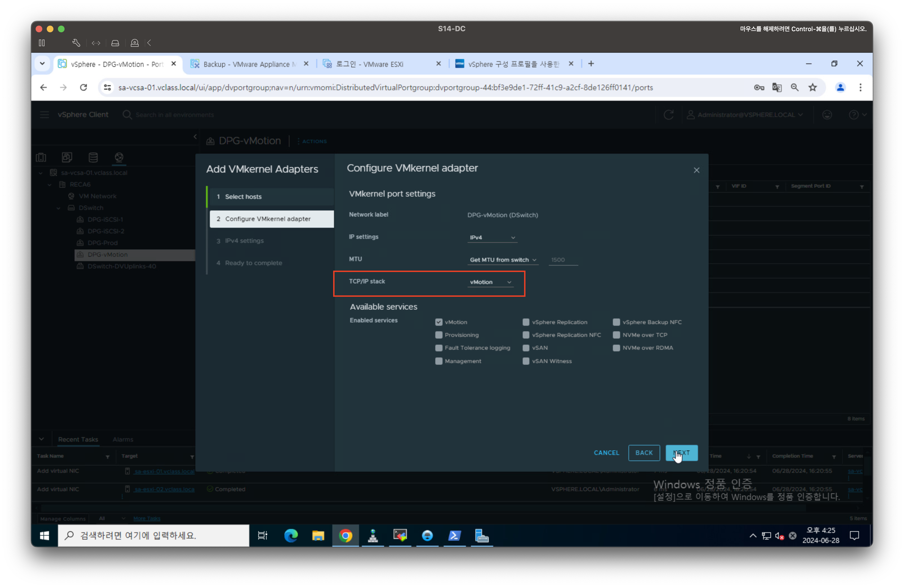Click the password key icon in address bar
This screenshot has height=588, width=904.
759,88
